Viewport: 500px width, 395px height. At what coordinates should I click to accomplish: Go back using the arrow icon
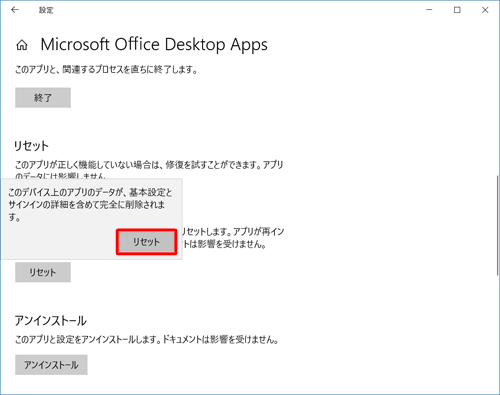coord(15,10)
